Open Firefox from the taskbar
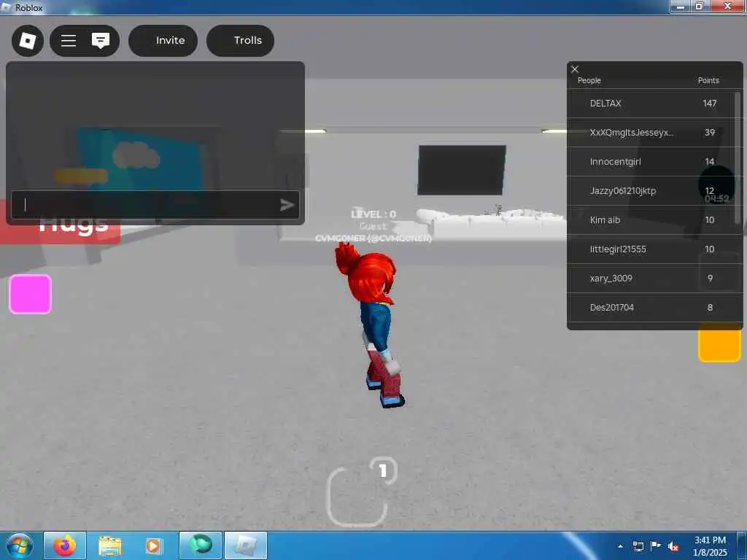Viewport: 747px width, 560px height. click(65, 545)
